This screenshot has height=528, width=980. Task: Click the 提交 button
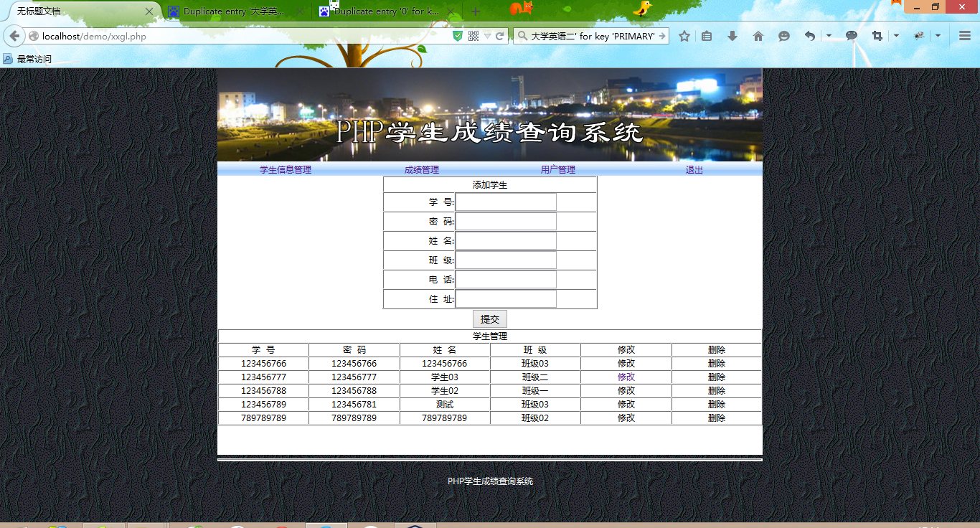point(490,319)
